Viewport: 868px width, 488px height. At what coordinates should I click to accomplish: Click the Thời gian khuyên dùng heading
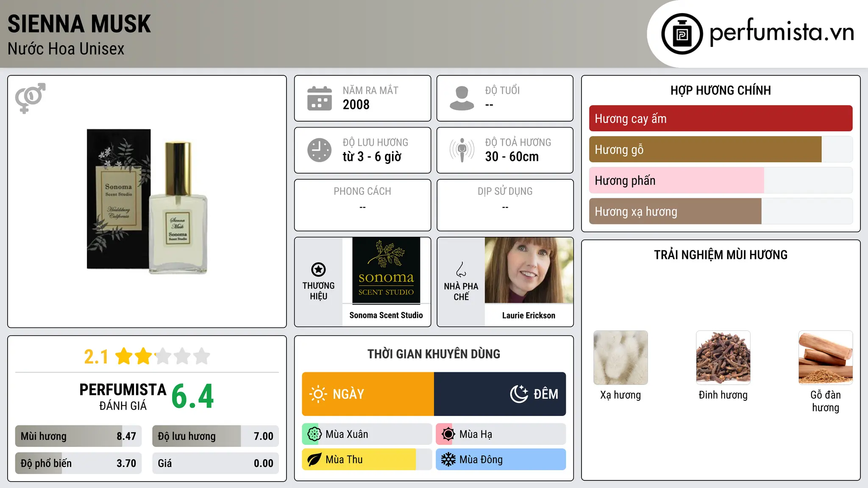click(x=434, y=354)
